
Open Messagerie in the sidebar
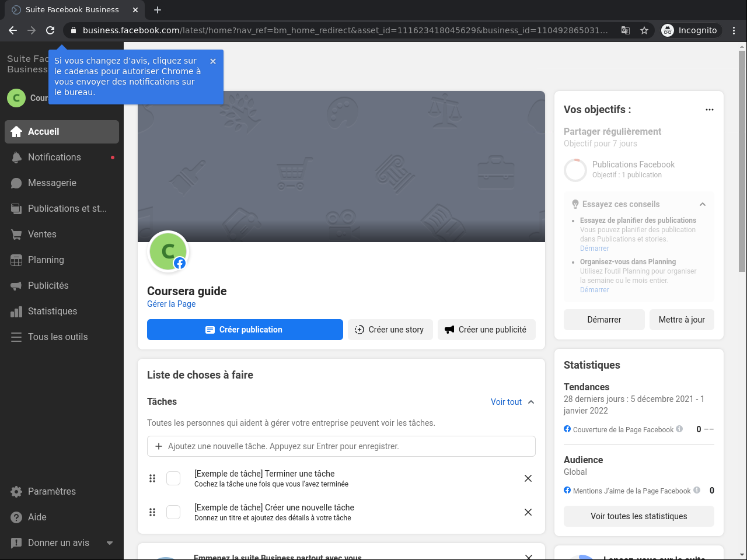tap(62, 183)
